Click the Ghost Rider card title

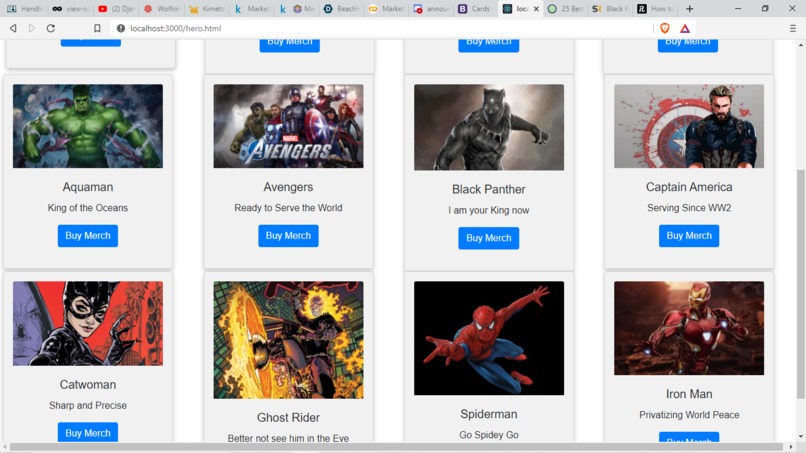[x=288, y=418]
